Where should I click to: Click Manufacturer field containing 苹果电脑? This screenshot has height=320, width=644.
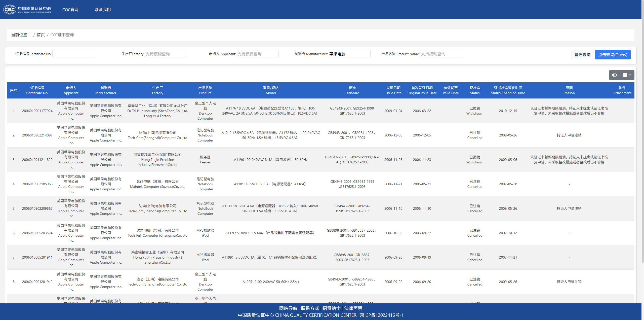point(349,54)
